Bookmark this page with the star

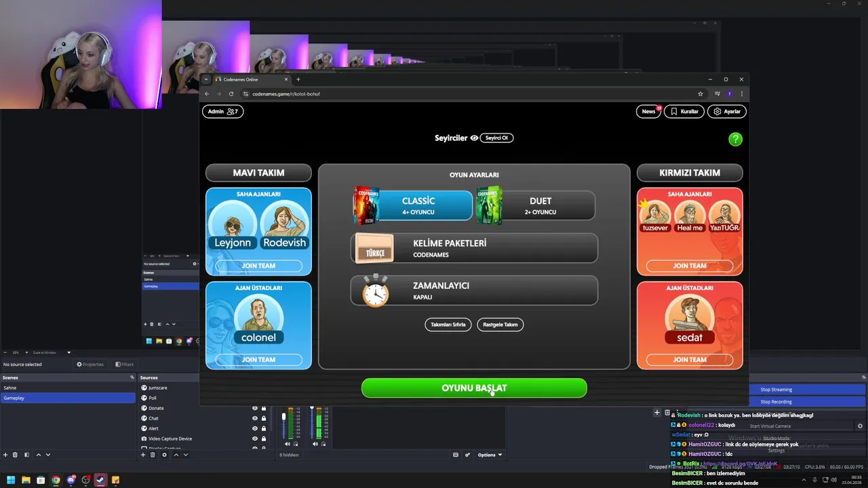coord(701,94)
